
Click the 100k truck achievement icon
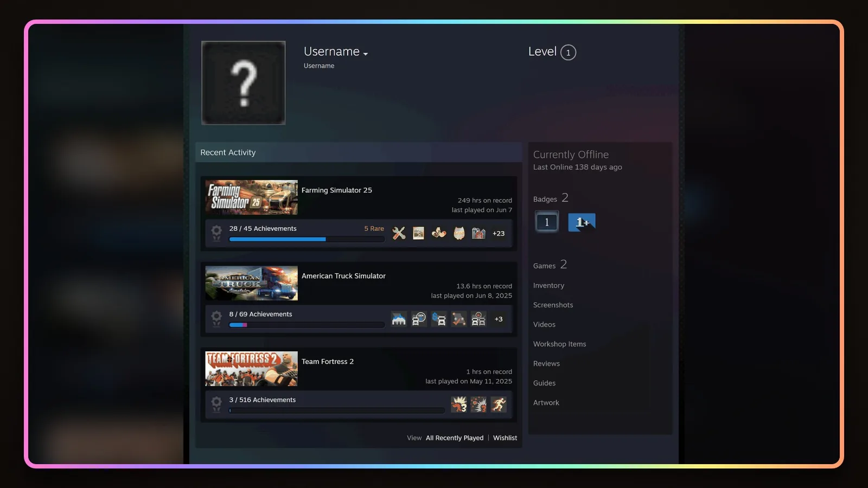tap(418, 319)
